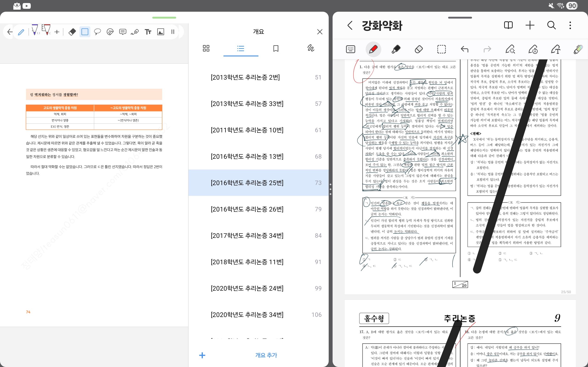Screen dimensions: 588x367
Task: Select the lasso selection tool
Action: (x=97, y=32)
